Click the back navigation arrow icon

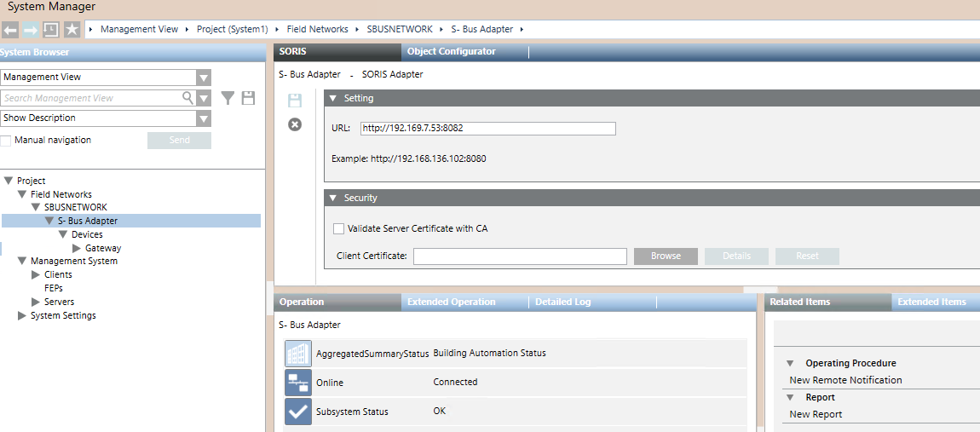(x=10, y=30)
